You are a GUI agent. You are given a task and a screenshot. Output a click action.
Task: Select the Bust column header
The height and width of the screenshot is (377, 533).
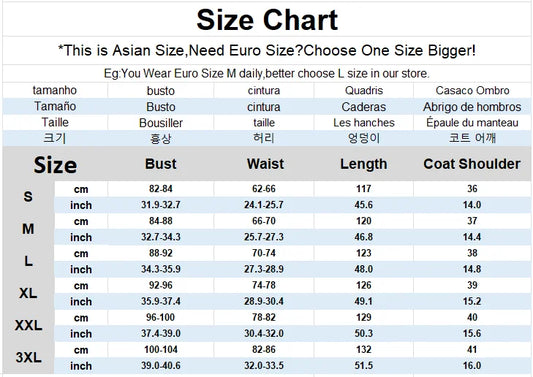[x=161, y=164]
